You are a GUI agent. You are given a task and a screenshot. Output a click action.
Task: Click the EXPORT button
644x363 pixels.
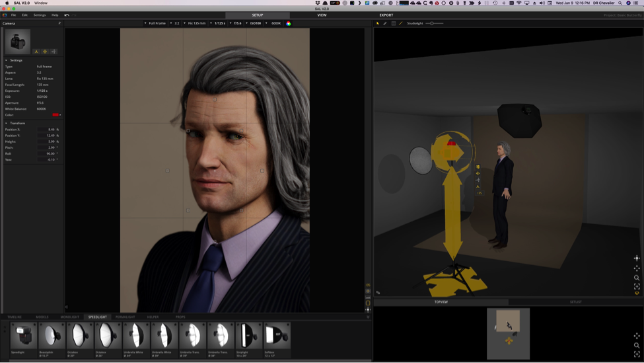click(x=386, y=15)
